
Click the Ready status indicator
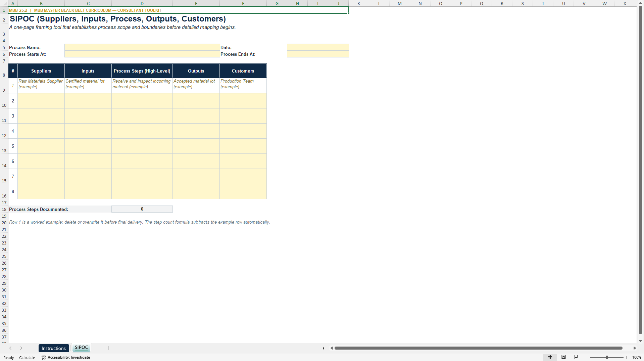[9, 358]
